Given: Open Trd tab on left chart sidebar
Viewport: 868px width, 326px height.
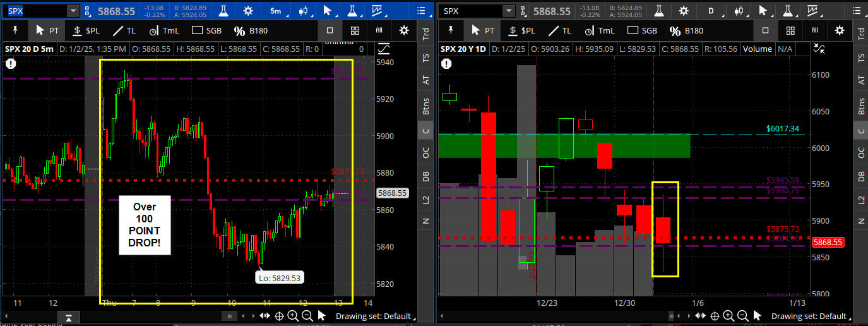Looking at the screenshot, I should tap(425, 33).
